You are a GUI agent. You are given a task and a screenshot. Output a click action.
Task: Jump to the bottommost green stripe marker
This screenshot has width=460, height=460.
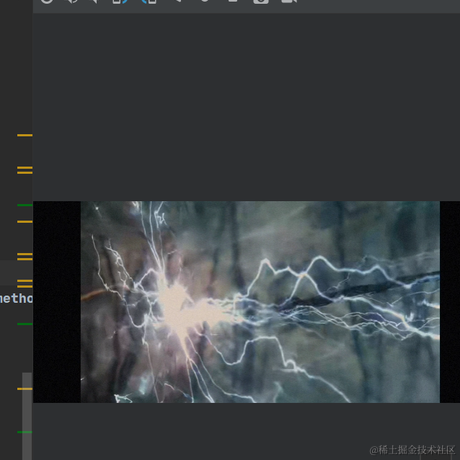coord(25,432)
